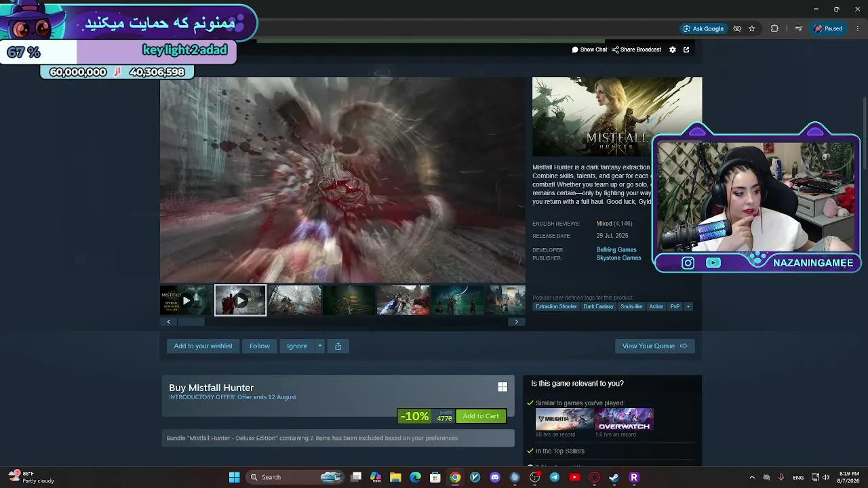This screenshot has height=488, width=868.
Task: Click View Your Queue
Action: [654, 346]
